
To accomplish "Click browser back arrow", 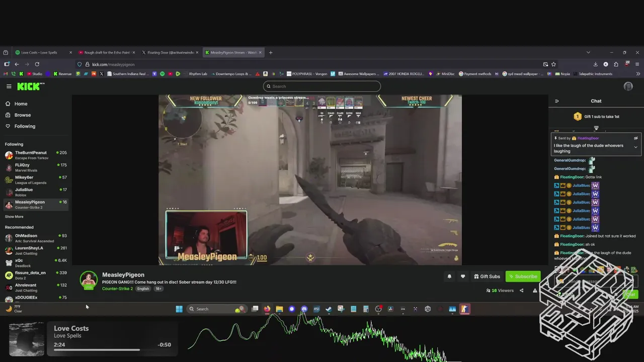I will click(x=17, y=64).
